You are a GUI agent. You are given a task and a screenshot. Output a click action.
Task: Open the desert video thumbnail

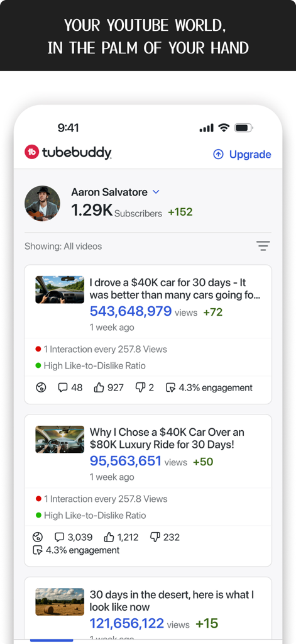pos(60,602)
